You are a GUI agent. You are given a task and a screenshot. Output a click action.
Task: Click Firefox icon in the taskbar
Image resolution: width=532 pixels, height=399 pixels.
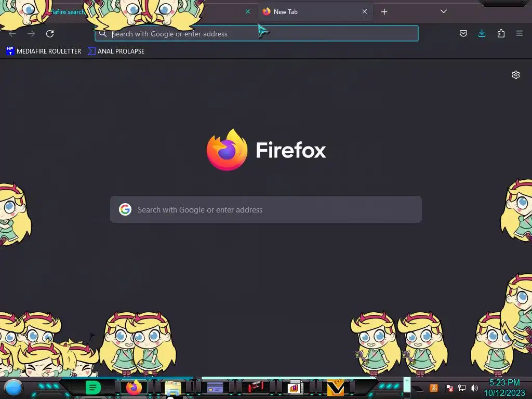pos(134,388)
